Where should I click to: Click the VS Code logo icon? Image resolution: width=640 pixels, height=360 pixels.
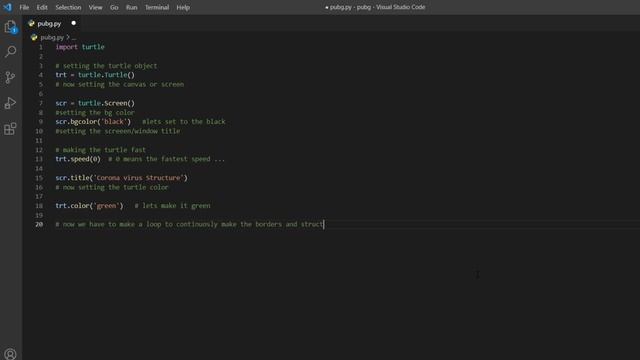coord(8,7)
